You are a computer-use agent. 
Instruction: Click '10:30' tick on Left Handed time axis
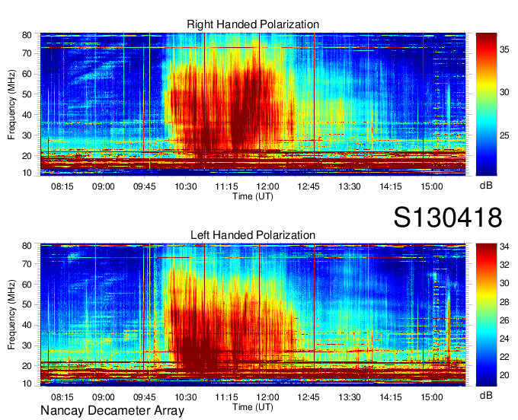click(x=186, y=397)
